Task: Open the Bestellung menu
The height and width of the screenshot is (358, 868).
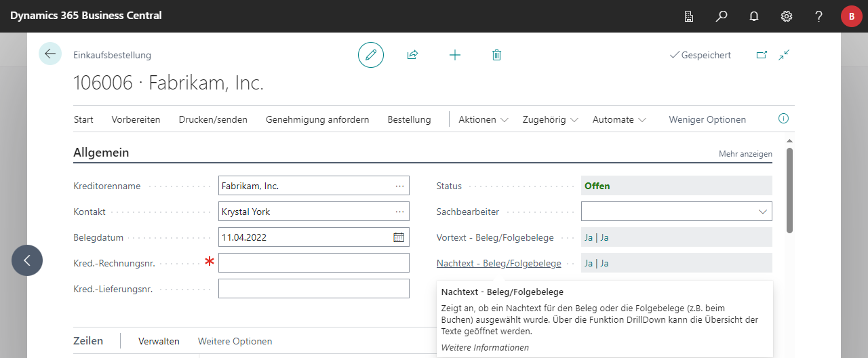Action: point(409,119)
